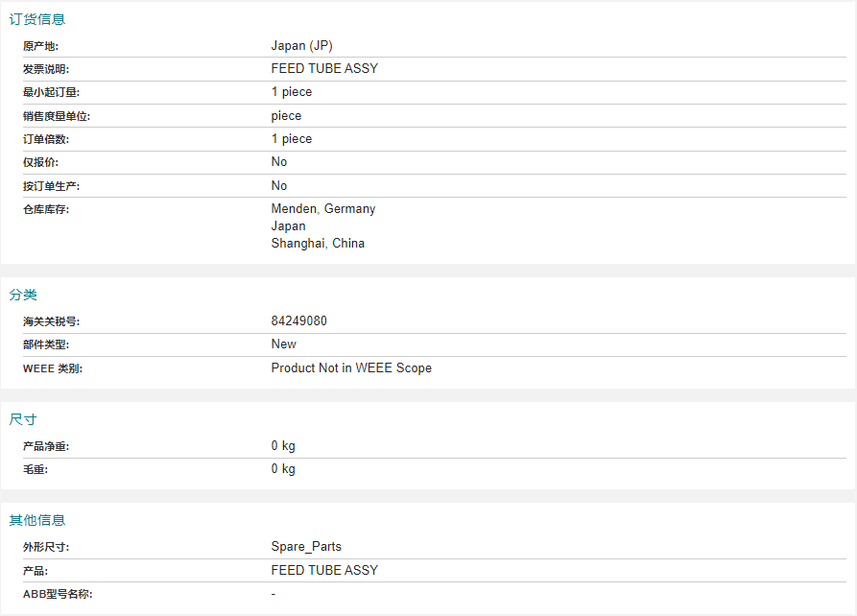This screenshot has height=616, width=857.
Task: Click the 分类 section heading
Action: point(23,295)
